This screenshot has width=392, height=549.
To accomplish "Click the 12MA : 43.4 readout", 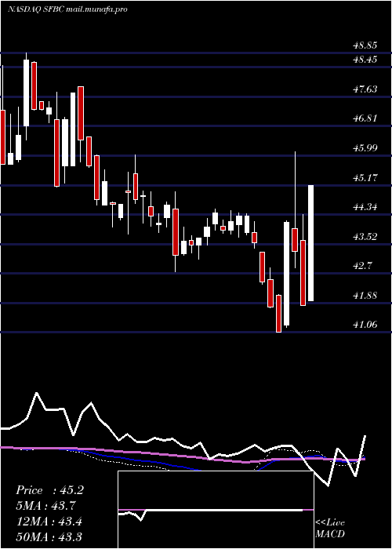I will 49,521.
